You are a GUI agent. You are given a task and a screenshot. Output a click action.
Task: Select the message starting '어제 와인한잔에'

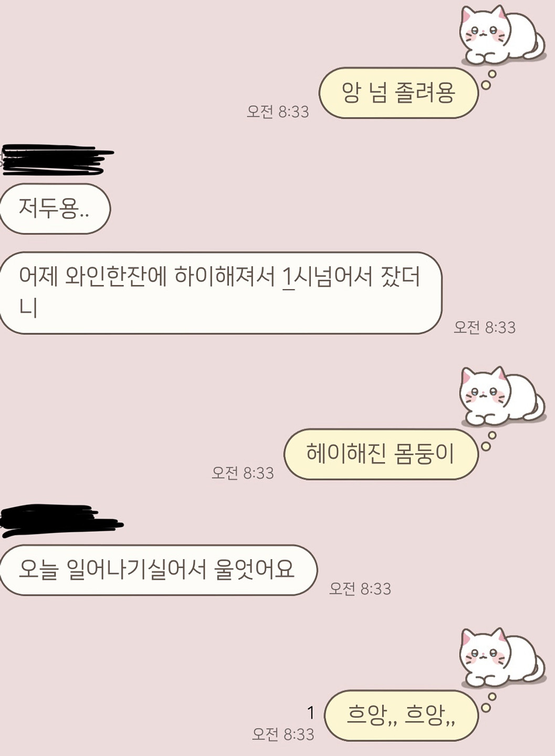pos(220,292)
